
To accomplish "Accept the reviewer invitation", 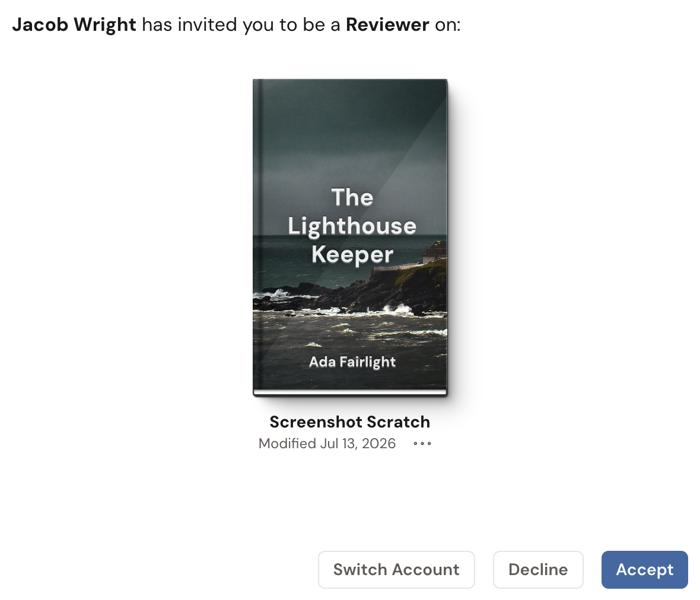I will (644, 570).
